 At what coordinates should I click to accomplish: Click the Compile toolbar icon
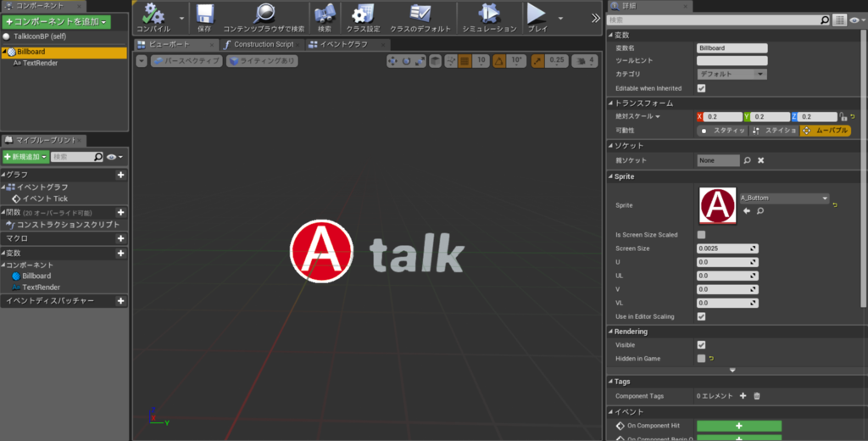153,14
